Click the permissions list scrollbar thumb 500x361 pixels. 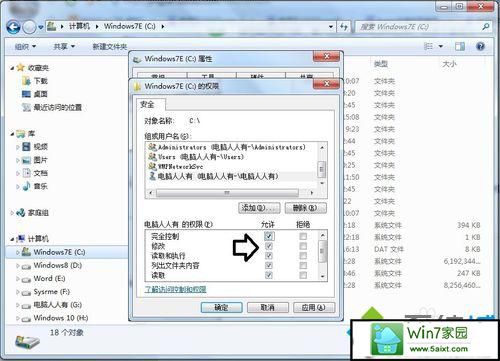point(322,251)
